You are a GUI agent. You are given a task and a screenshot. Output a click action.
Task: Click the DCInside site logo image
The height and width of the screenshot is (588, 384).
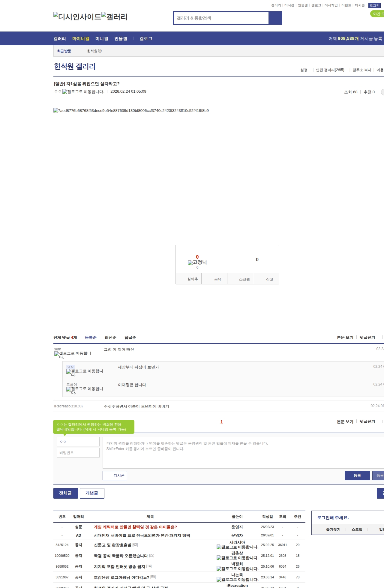tap(77, 17)
